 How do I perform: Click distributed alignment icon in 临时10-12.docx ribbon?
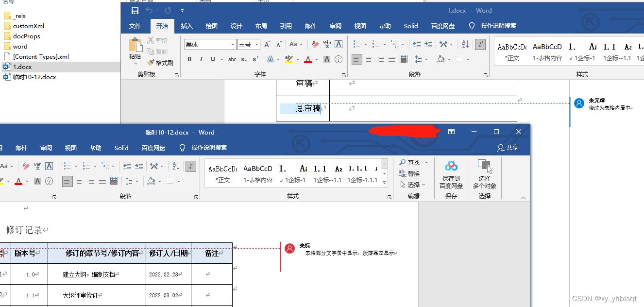click(x=114, y=181)
